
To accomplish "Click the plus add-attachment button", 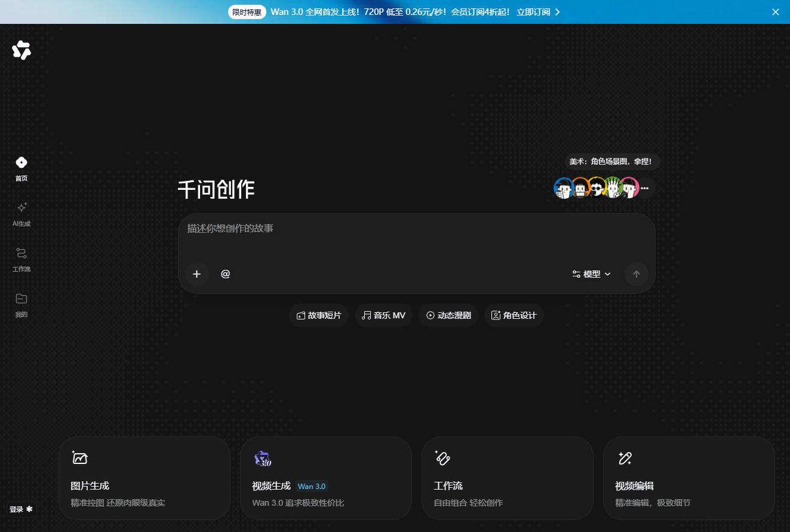I will (197, 274).
